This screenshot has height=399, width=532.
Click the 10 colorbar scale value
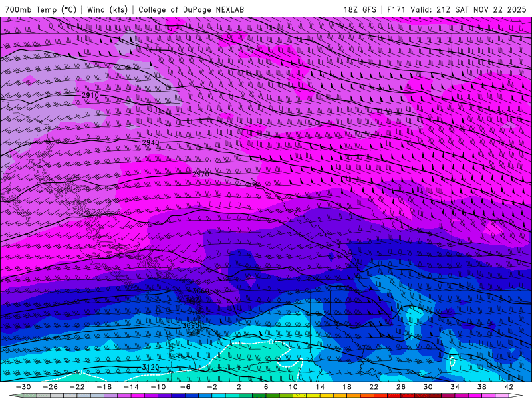click(x=293, y=387)
